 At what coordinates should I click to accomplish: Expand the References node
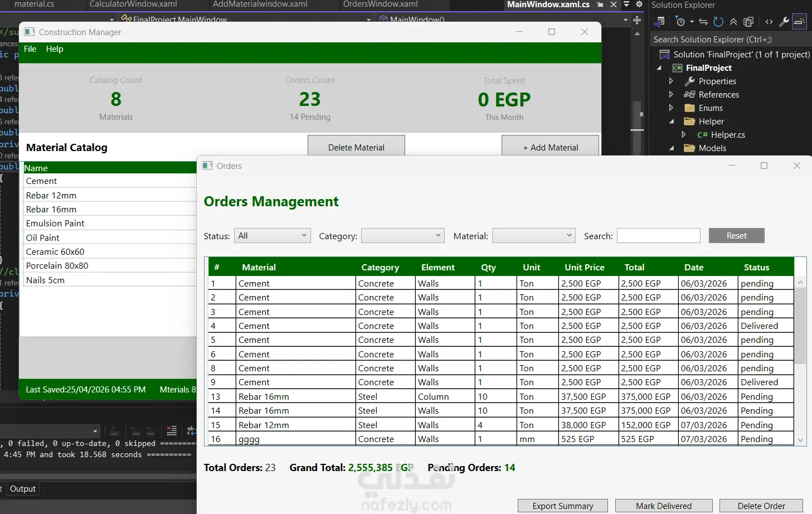[671, 95]
